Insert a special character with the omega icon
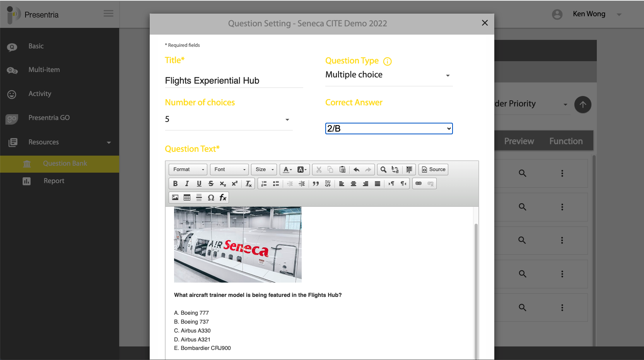 (x=211, y=197)
